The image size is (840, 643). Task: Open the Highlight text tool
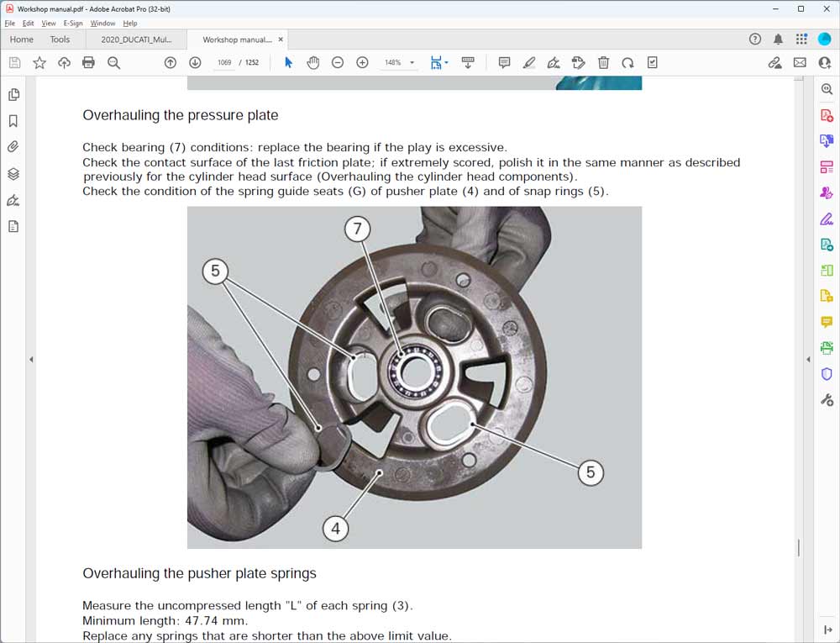coord(528,63)
